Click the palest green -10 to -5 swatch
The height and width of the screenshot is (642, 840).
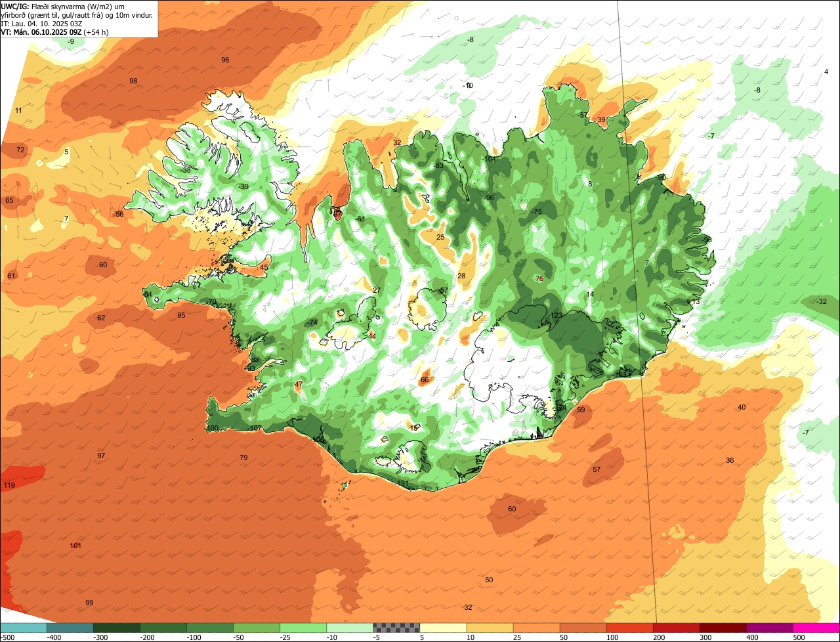point(350,628)
